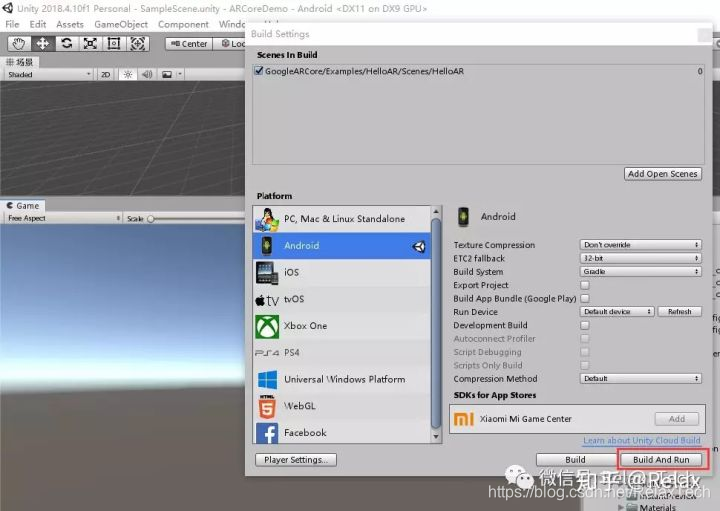Select the iOS platform

pos(342,272)
